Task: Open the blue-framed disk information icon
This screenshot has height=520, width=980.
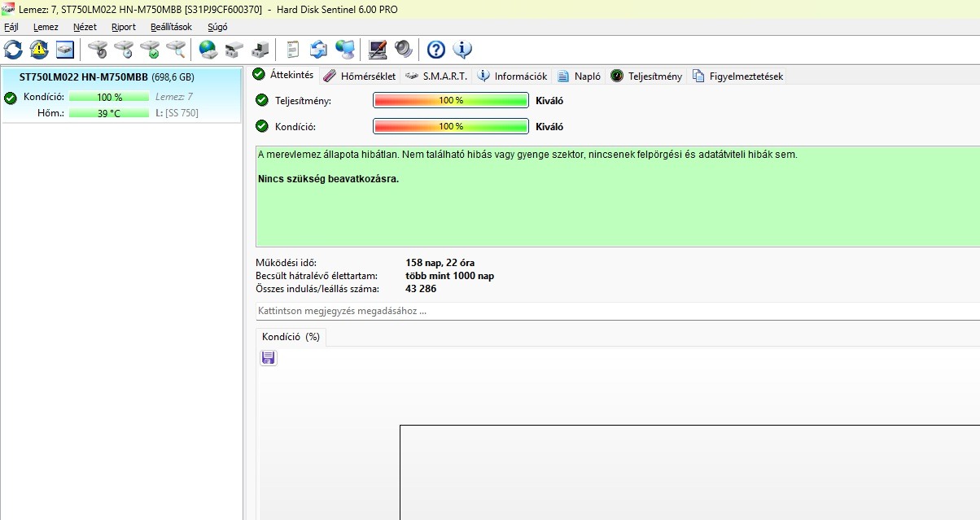Action: tap(65, 50)
